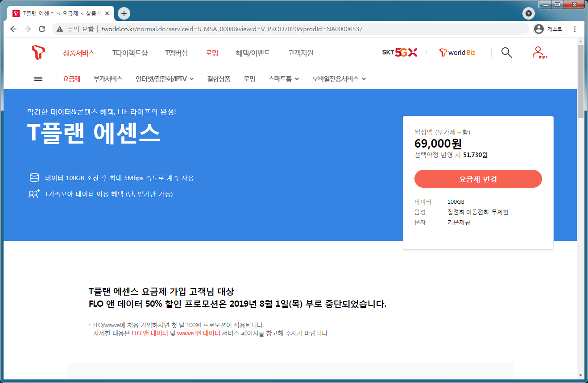Open 상품서비스 top menu
The width and height of the screenshot is (588, 383).
[79, 53]
